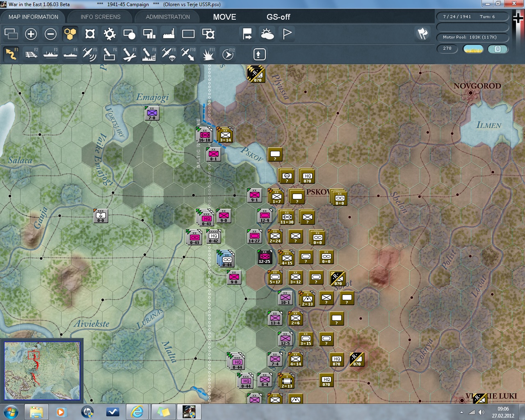Click the rectangle with bar chart icon
The image size is (525, 420).
(x=149, y=34)
